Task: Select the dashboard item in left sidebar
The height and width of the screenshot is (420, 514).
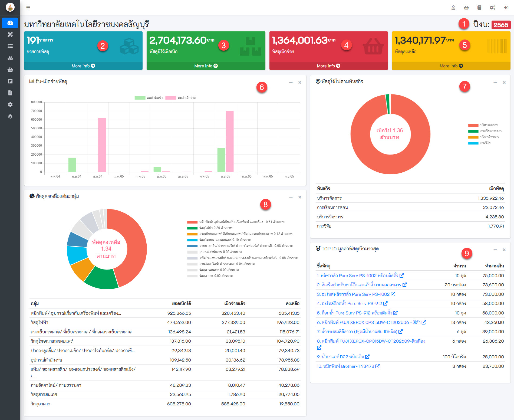Action: (10, 23)
